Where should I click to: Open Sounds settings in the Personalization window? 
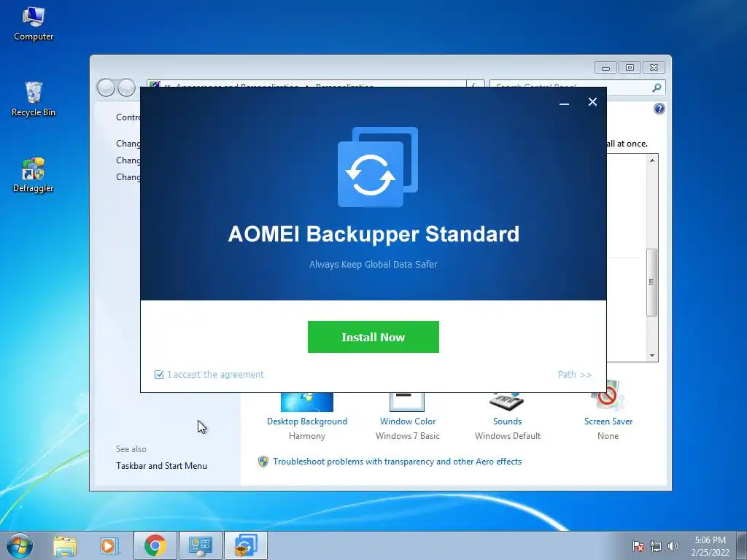(508, 421)
